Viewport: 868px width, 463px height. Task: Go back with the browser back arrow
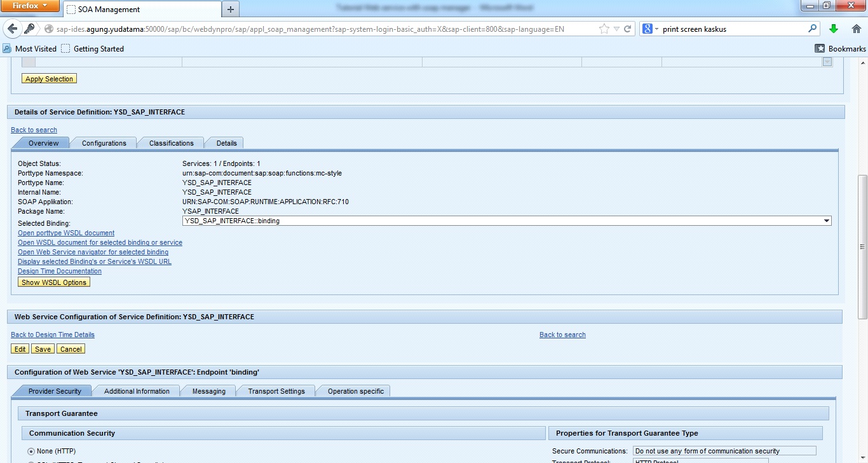click(x=13, y=29)
